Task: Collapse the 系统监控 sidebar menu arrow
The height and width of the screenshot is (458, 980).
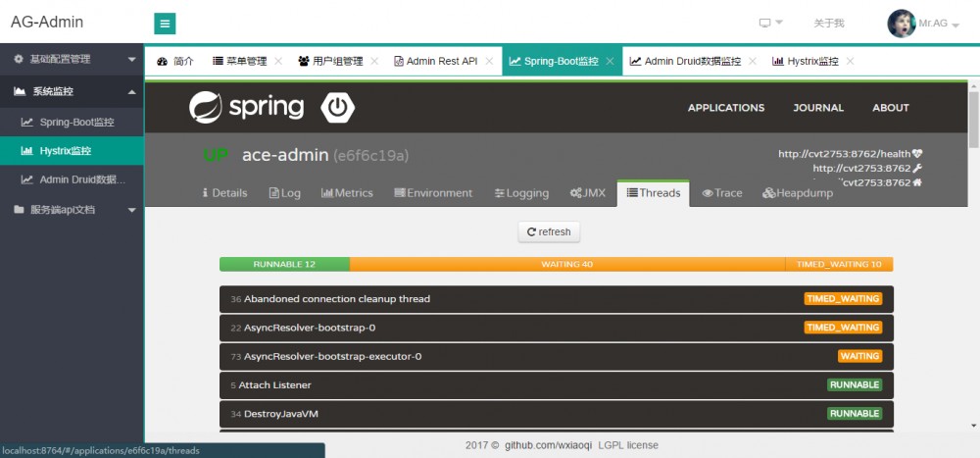Action: (132, 92)
